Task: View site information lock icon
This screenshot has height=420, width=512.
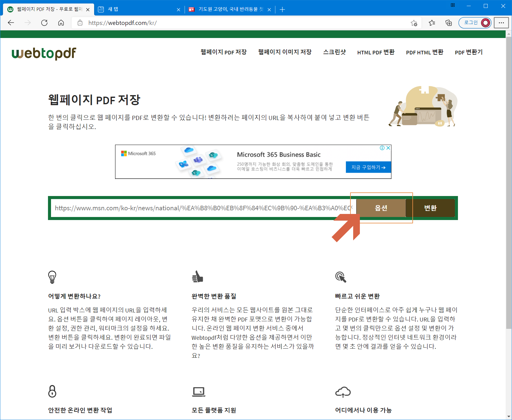Action: coord(80,23)
